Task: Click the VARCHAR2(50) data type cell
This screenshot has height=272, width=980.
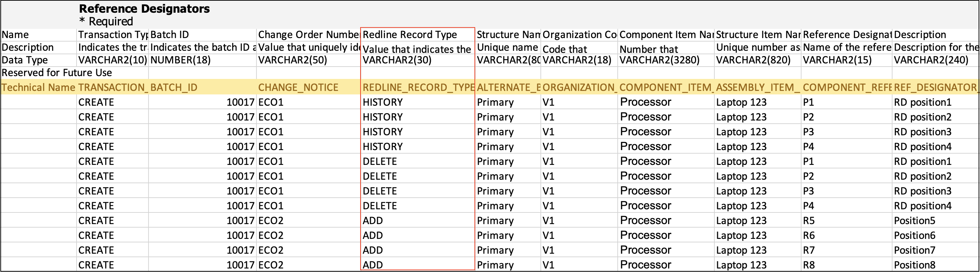Action: click(309, 60)
